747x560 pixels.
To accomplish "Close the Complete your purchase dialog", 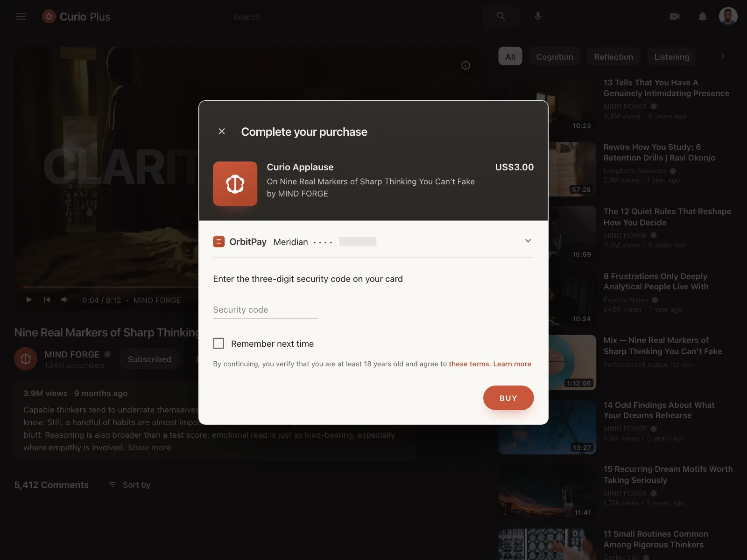I will tap(222, 132).
